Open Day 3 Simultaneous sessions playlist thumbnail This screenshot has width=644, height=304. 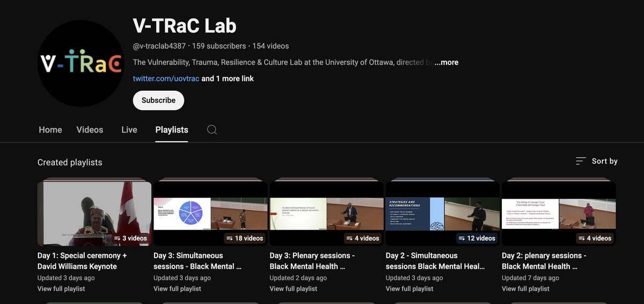click(210, 213)
